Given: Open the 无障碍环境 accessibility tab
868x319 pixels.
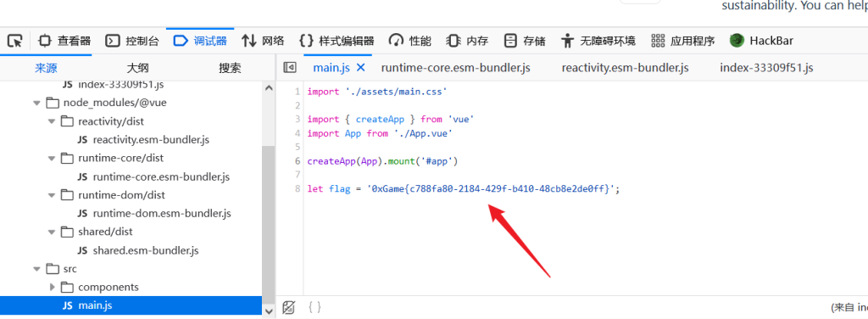Looking at the screenshot, I should point(598,41).
